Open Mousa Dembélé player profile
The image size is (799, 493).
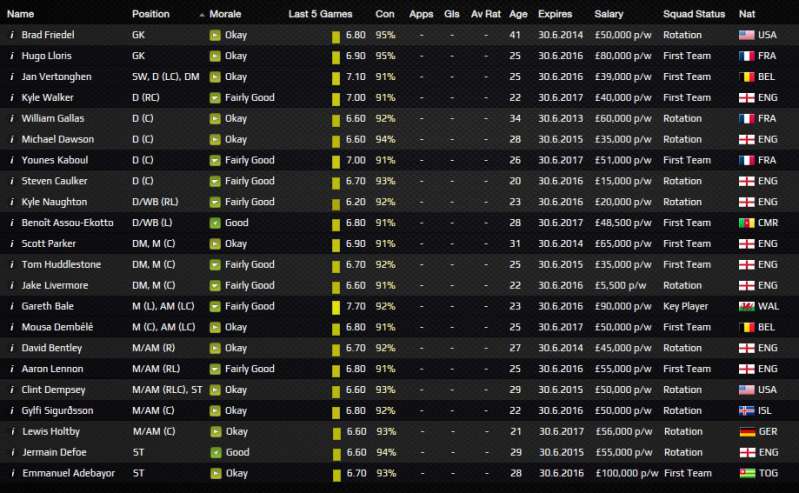pos(57,327)
